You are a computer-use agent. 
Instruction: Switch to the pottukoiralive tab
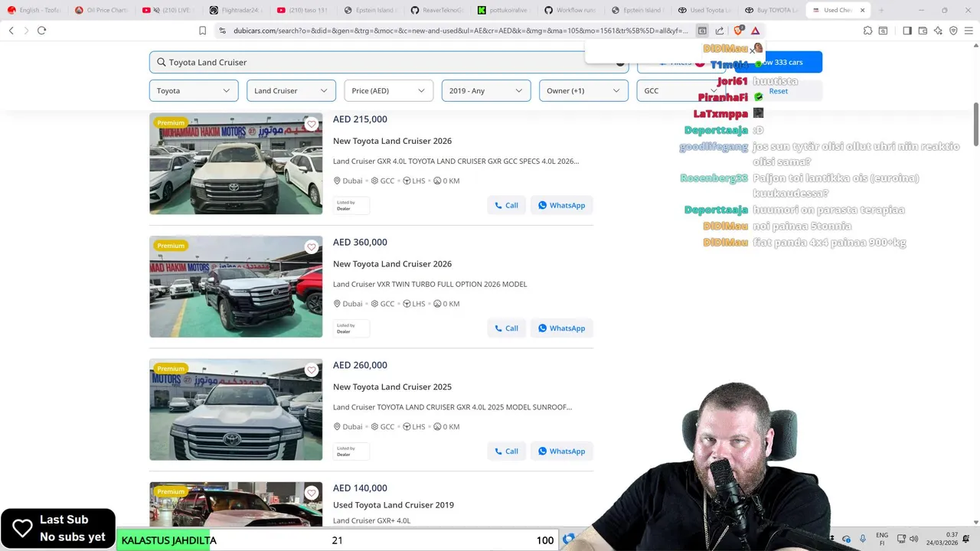[x=506, y=10]
